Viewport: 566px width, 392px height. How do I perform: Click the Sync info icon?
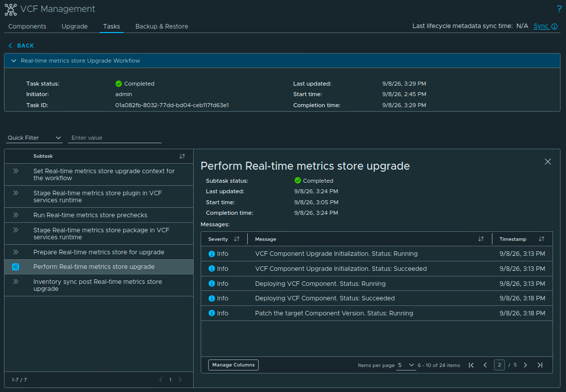[554, 27]
